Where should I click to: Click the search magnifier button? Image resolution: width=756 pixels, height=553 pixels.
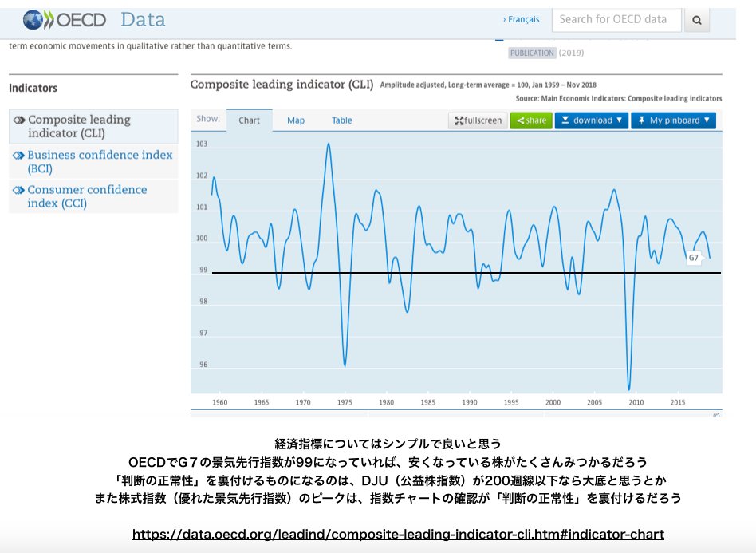pos(696,20)
